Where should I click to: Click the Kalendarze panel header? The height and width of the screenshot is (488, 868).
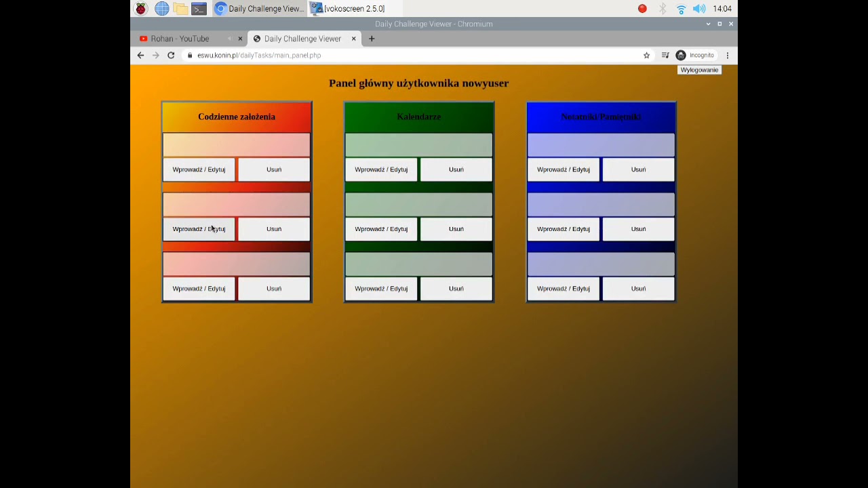point(419,117)
